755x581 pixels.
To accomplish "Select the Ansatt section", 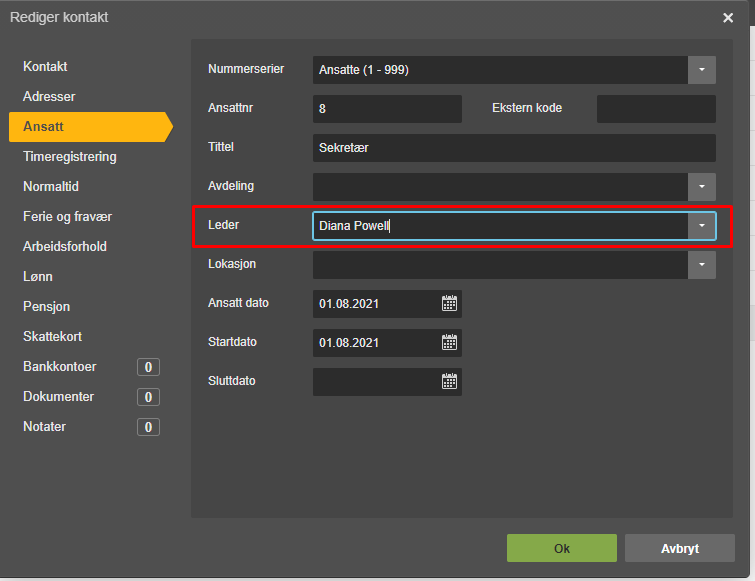I will (x=91, y=127).
